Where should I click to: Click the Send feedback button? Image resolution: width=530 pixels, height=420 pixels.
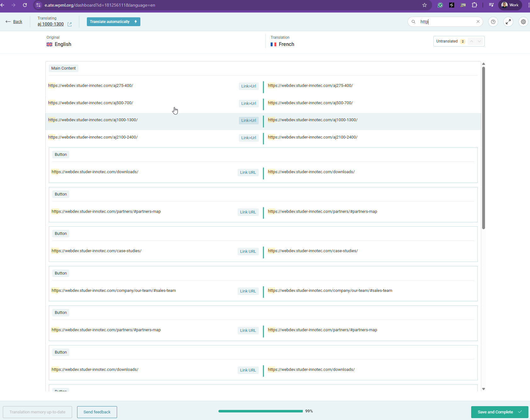[x=97, y=412]
